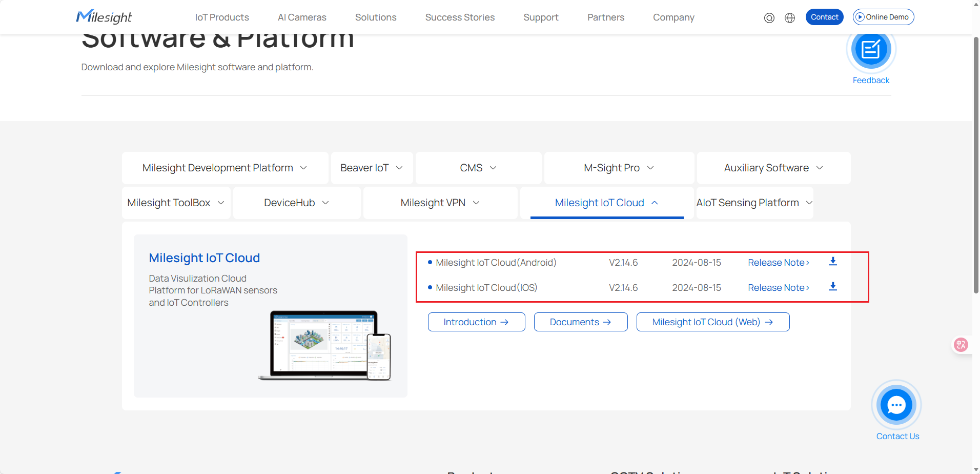Open Android Release Note link
The image size is (980, 474).
(778, 263)
